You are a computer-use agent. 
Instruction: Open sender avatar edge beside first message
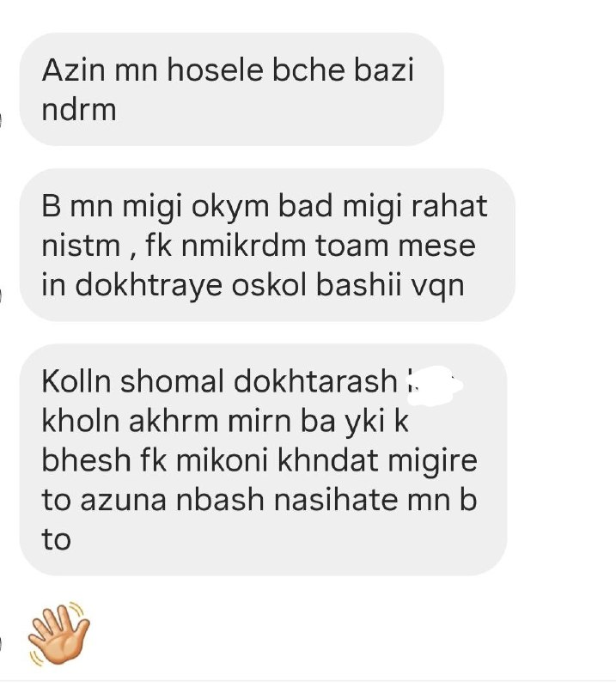pyautogui.click(x=2, y=119)
